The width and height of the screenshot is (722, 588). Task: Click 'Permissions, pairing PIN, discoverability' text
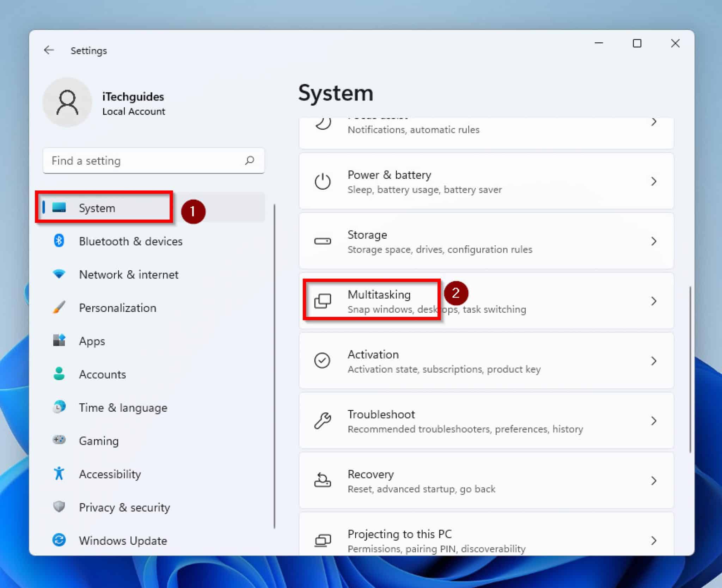(x=436, y=549)
